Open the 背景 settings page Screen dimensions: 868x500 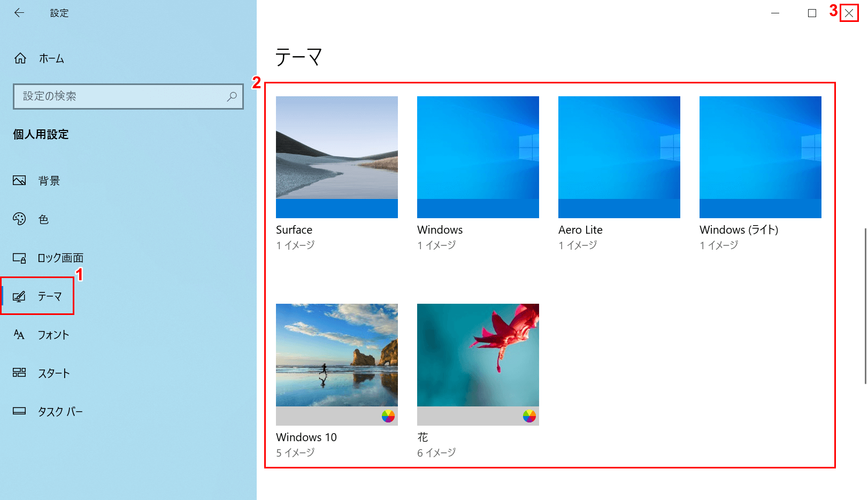pos(49,181)
